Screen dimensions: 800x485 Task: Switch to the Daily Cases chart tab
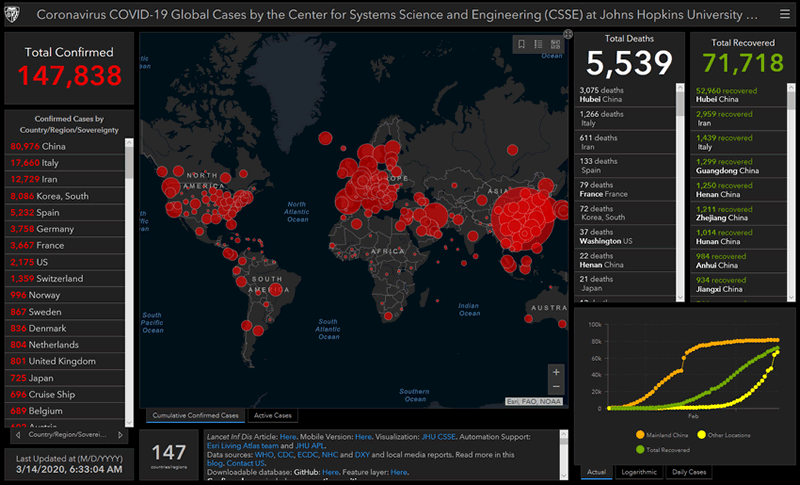(x=689, y=472)
